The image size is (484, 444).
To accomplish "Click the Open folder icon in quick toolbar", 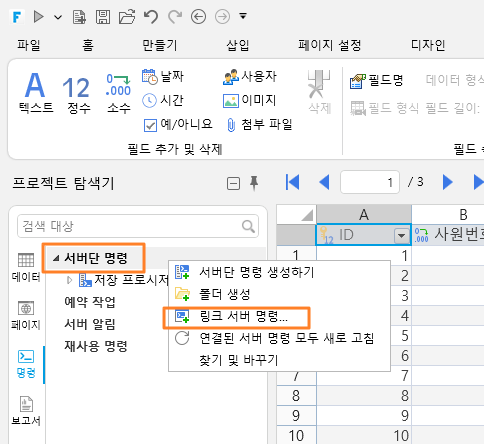I will 127,17.
